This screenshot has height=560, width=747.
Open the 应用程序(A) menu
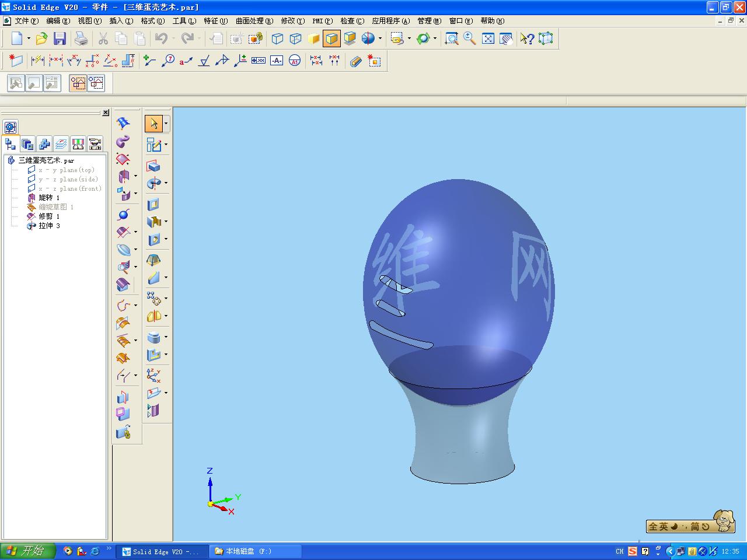click(391, 21)
